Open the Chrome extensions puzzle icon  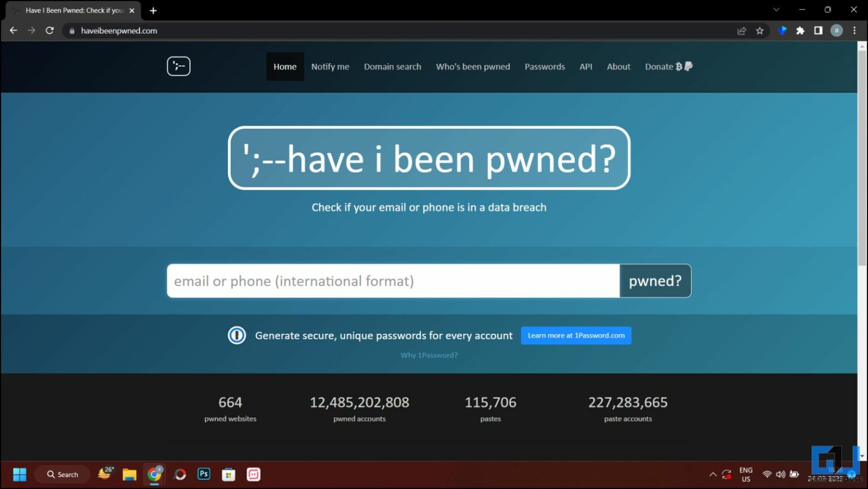801,30
